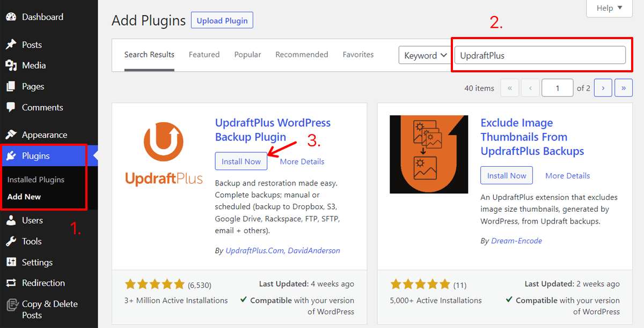The width and height of the screenshot is (644, 328).
Task: Open author link DavidAnderson
Action: (x=313, y=250)
